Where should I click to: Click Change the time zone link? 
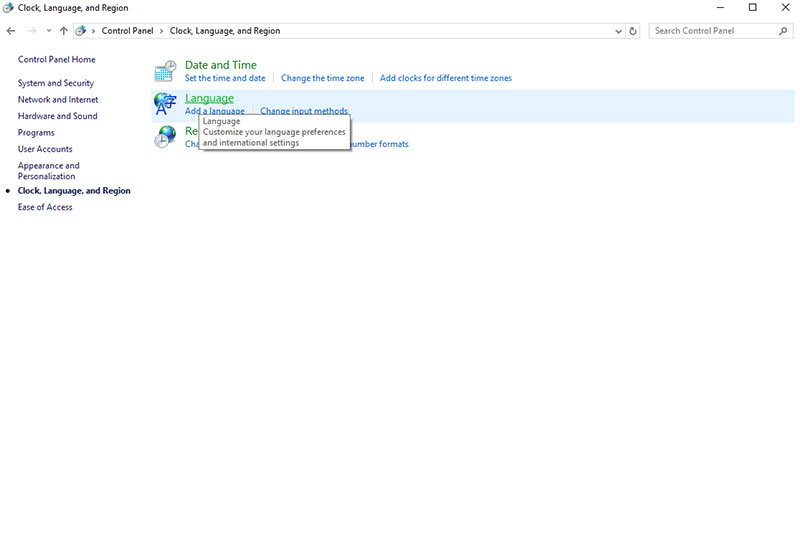pyautogui.click(x=322, y=78)
